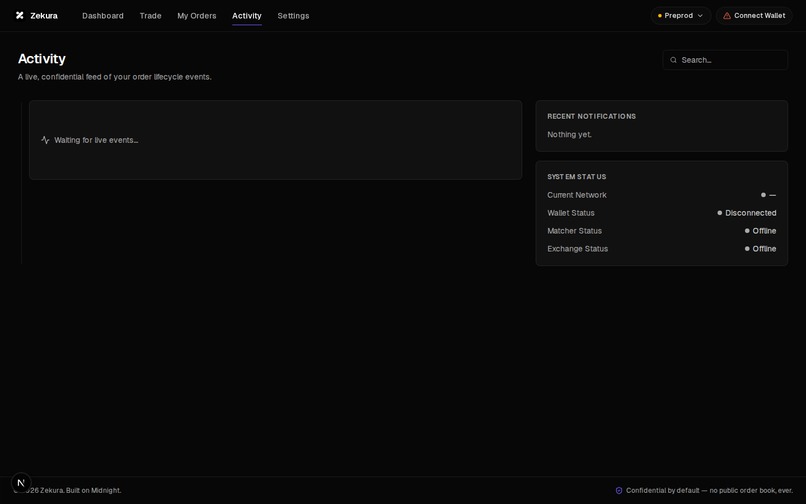Click the status dot beside Disconnected
Viewport: 806px width, 504px height.
[720, 213]
